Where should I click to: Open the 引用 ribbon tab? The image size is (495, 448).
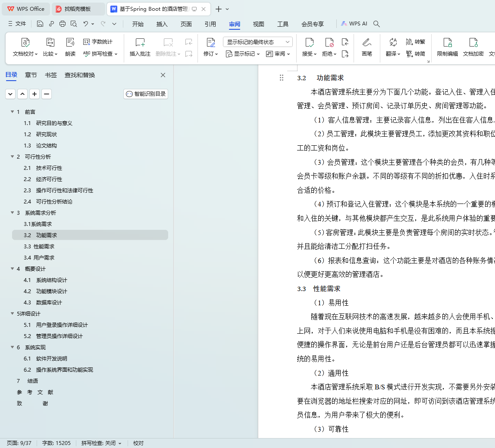coord(210,24)
